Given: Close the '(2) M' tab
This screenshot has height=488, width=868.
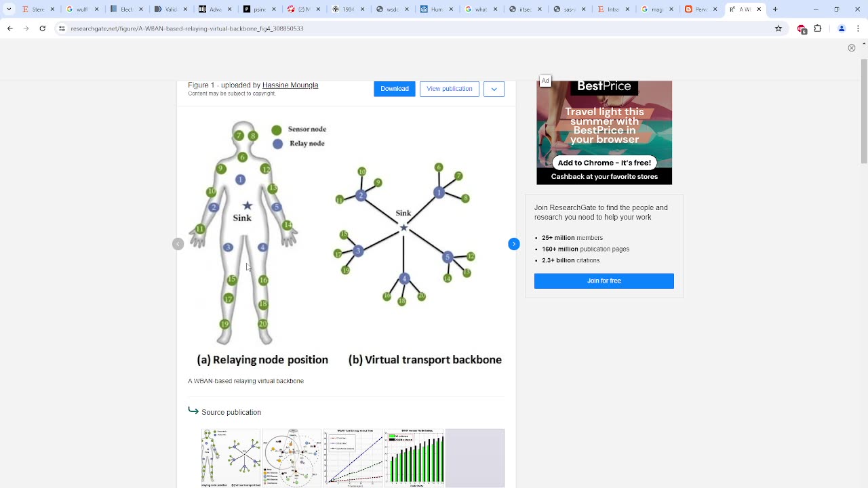Looking at the screenshot, I should [317, 9].
